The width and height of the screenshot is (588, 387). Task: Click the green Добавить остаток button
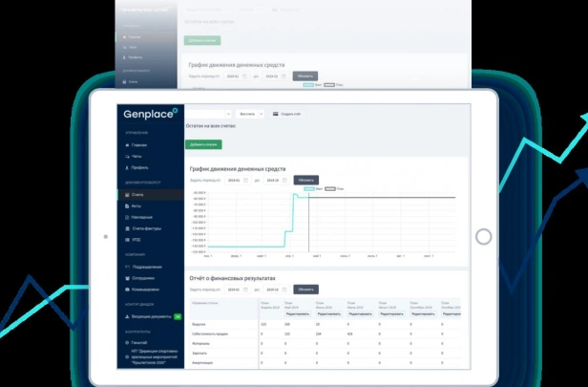[203, 144]
